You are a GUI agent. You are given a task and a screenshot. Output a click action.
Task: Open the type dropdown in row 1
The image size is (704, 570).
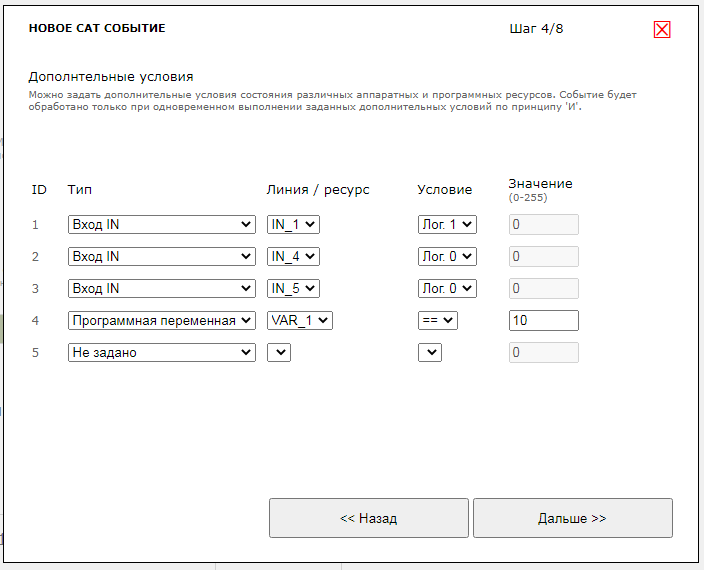tap(161, 225)
